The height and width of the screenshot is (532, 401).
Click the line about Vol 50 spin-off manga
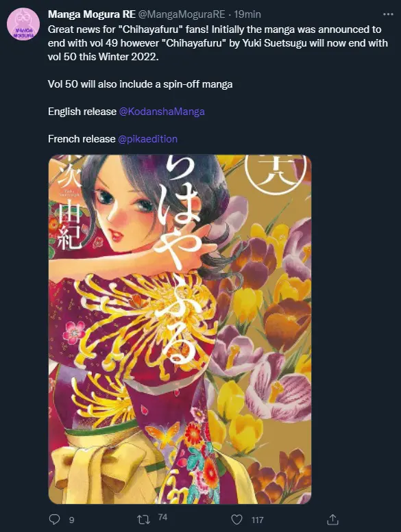pos(141,84)
